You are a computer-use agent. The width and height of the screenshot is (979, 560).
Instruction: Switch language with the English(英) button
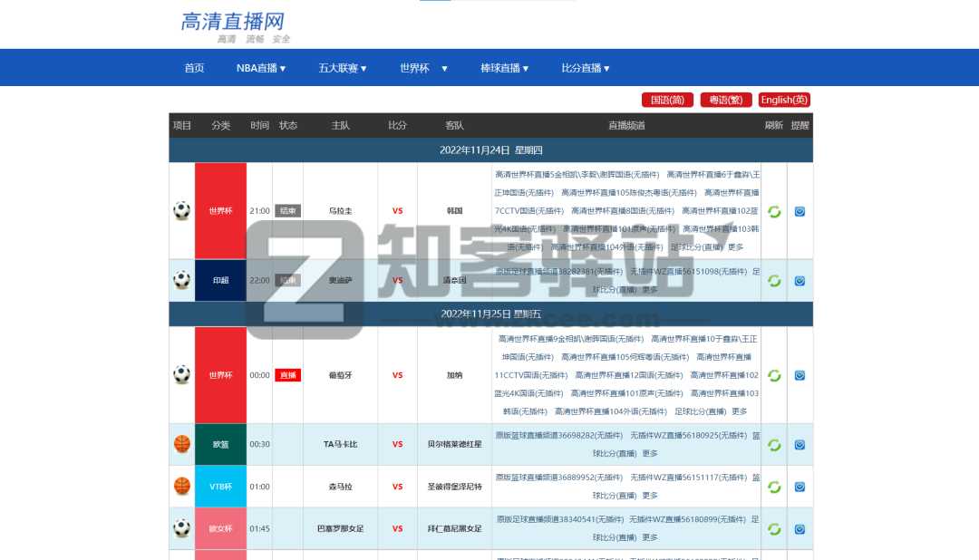click(783, 100)
